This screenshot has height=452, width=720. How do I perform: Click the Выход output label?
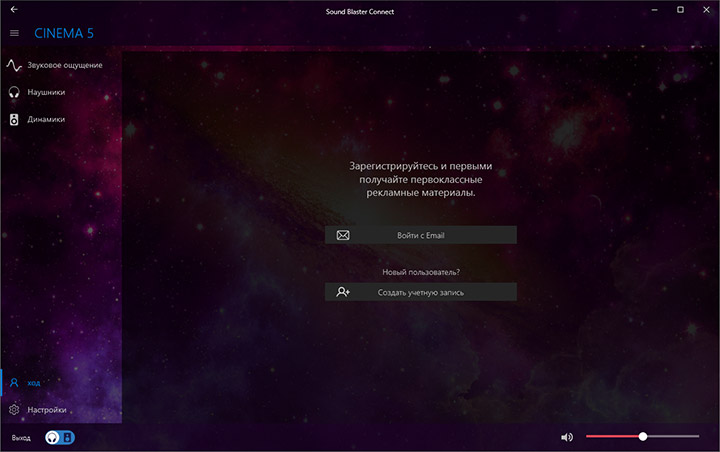pyautogui.click(x=21, y=438)
